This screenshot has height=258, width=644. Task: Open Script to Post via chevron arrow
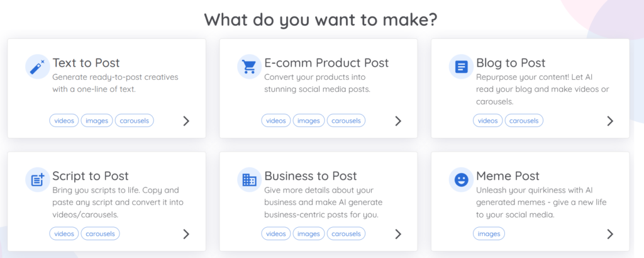(x=186, y=234)
